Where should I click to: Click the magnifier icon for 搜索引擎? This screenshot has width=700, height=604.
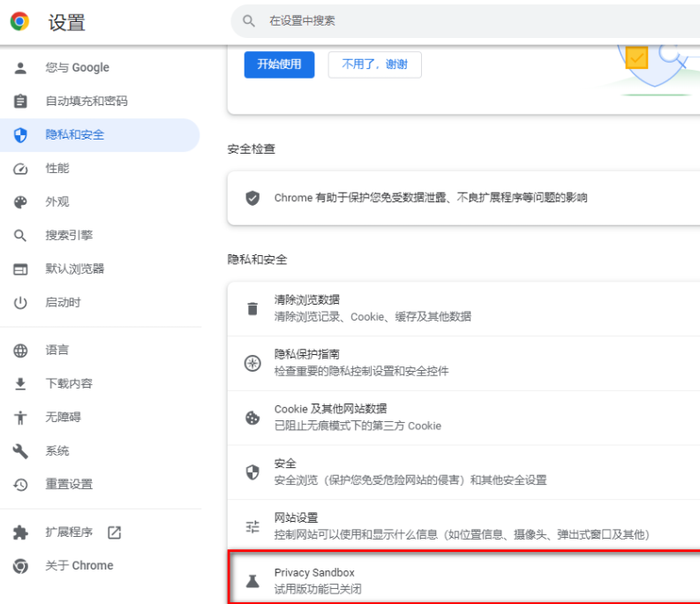[20, 236]
